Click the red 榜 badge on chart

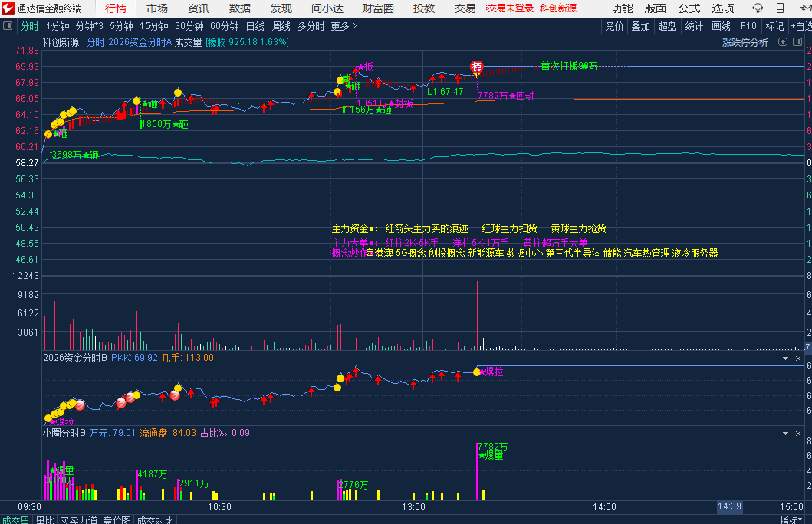(477, 67)
